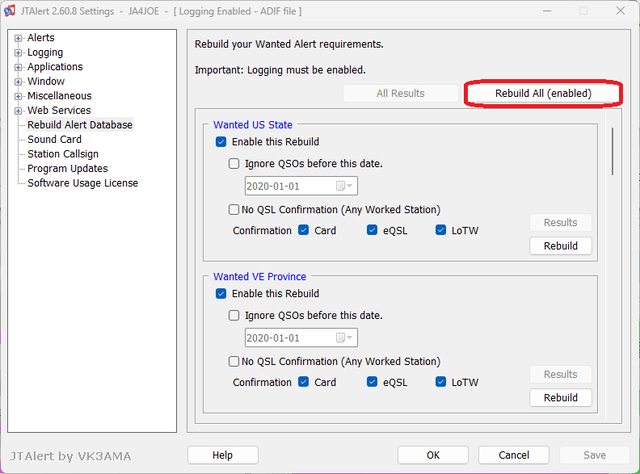Expand the Miscellaneous tree node

(18, 96)
